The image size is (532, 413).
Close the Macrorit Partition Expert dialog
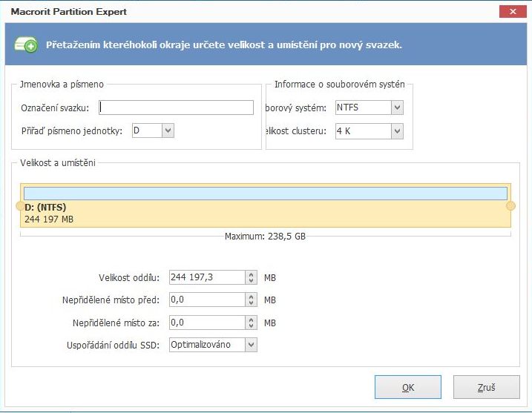[508, 12]
